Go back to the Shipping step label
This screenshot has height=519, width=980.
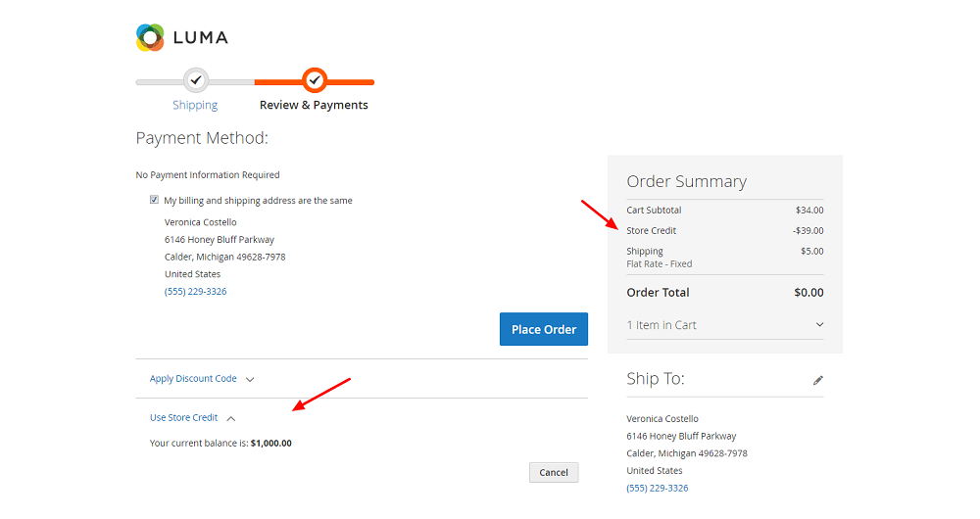pos(195,105)
